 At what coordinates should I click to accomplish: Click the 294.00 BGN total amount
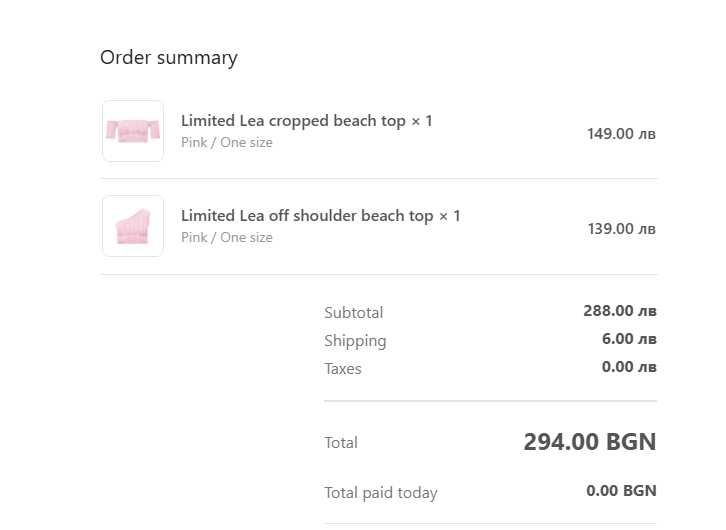click(590, 442)
